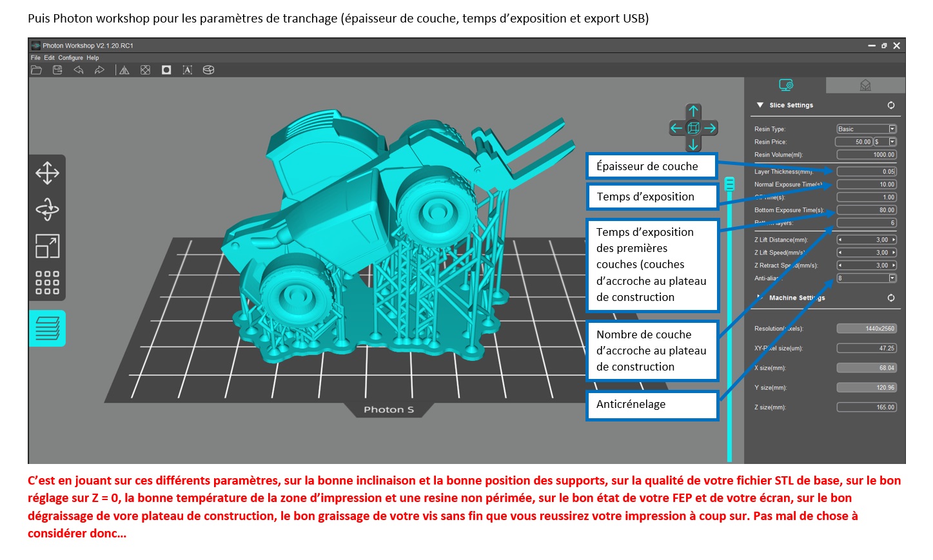Screen dimensions: 933x560
Task: Click the Mirror model toolbar icon
Action: pos(124,70)
